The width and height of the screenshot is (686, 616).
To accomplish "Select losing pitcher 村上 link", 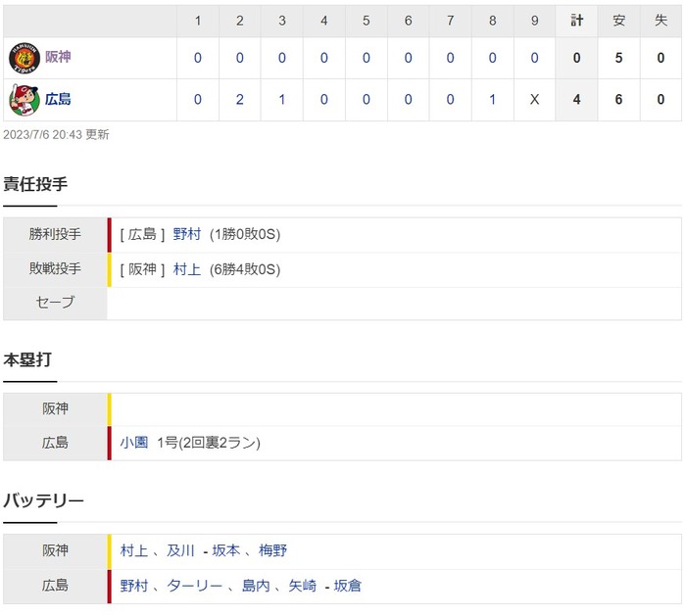I will (x=187, y=269).
